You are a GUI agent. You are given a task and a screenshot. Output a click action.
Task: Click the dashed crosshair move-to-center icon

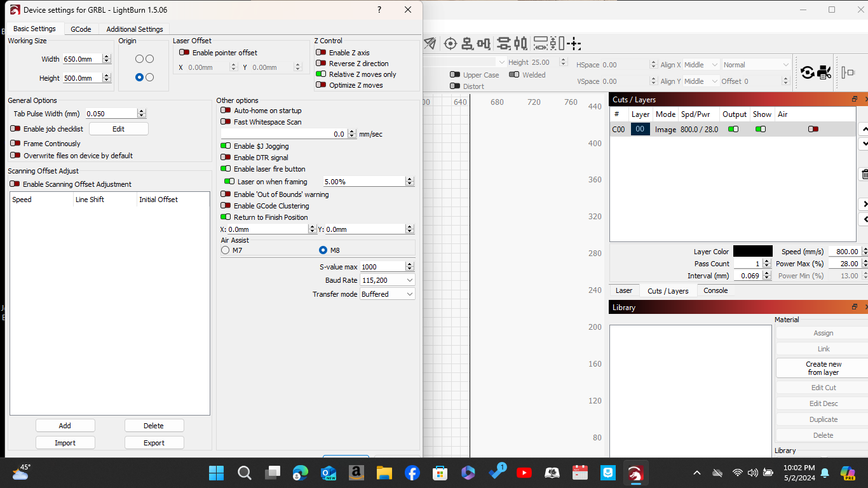[574, 43]
